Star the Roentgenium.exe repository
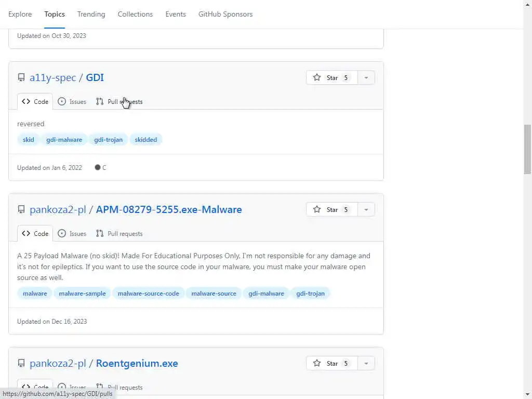Viewport: 532px width, 399px height. [x=331, y=363]
